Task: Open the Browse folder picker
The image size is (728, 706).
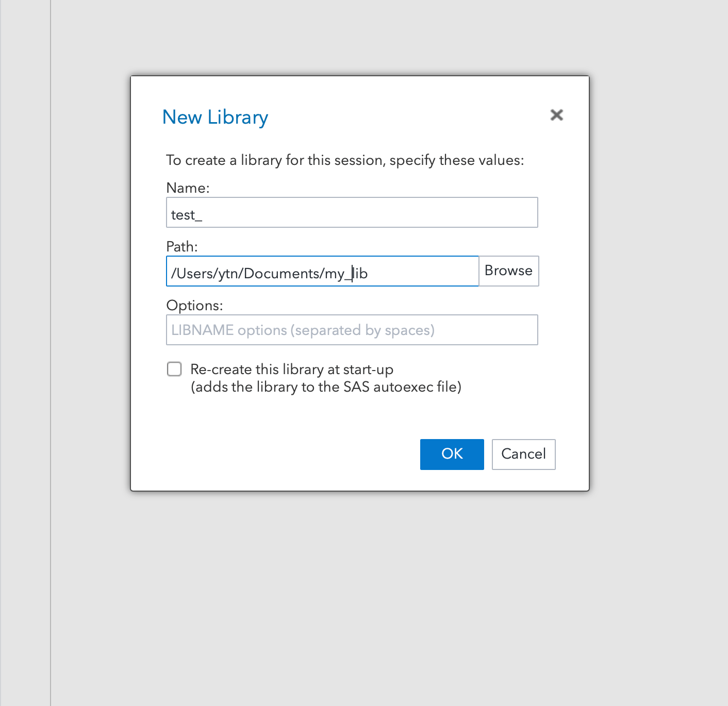Action: [508, 271]
